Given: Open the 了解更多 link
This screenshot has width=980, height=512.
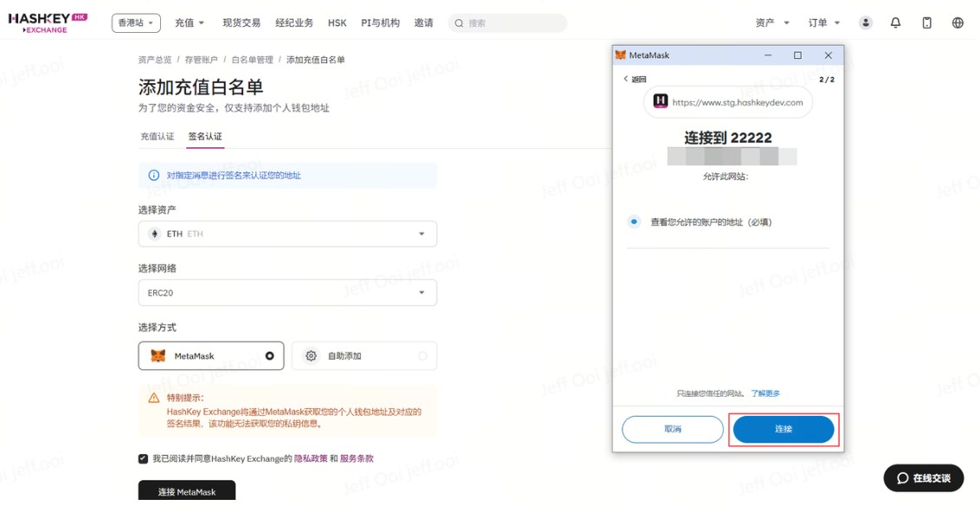Looking at the screenshot, I should (765, 393).
